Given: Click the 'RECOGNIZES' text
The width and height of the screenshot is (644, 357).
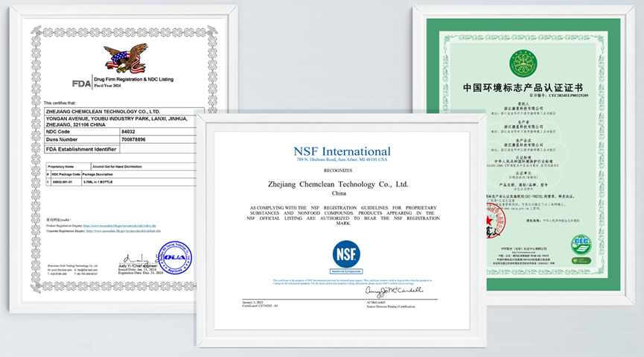Looking at the screenshot, I should (x=337, y=170).
